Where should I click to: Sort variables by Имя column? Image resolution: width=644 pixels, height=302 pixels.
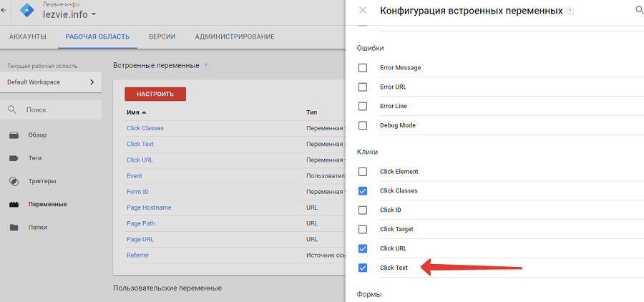click(x=136, y=112)
